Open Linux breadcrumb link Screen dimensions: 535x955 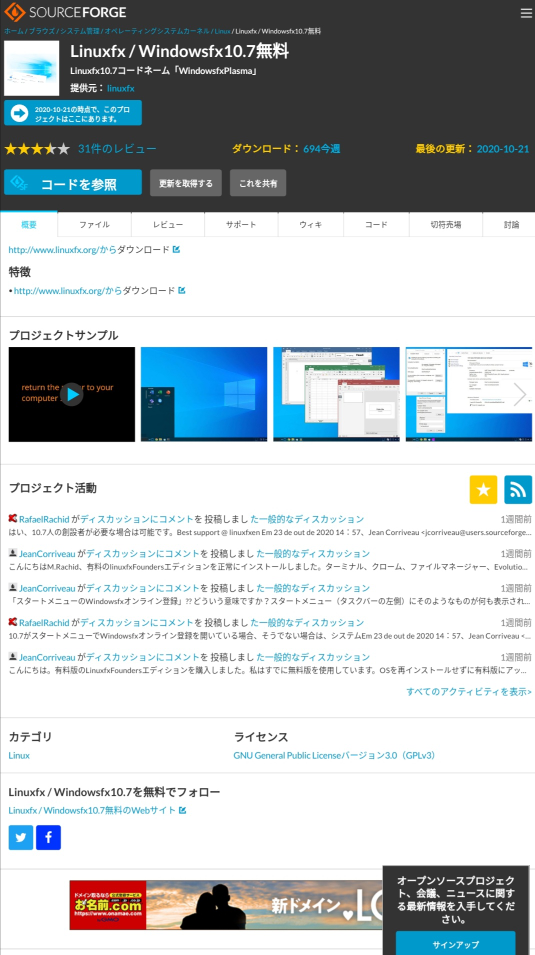point(222,31)
